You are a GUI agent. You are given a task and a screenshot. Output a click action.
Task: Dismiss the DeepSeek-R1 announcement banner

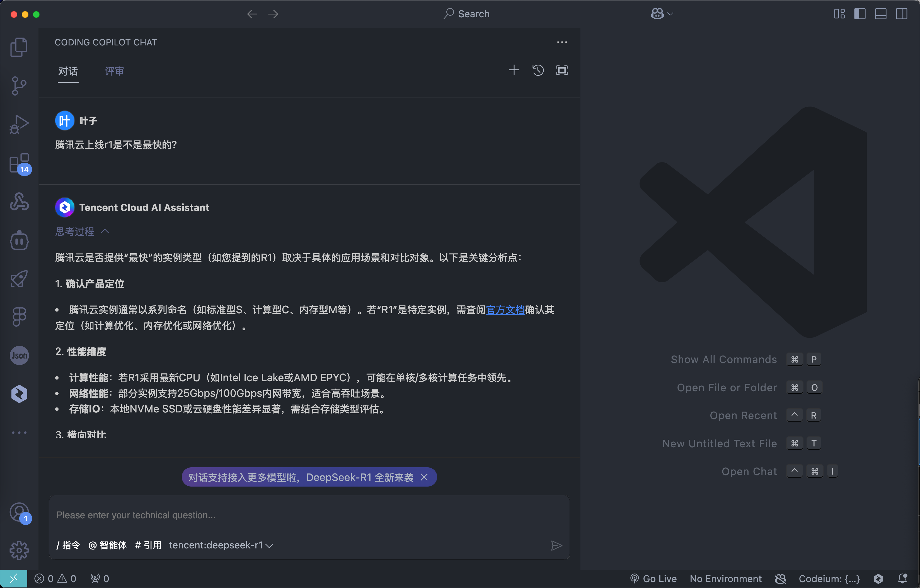tap(424, 477)
